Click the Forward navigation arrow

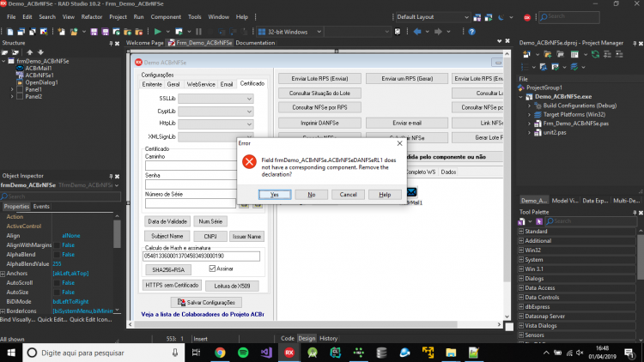pyautogui.click(x=438, y=32)
